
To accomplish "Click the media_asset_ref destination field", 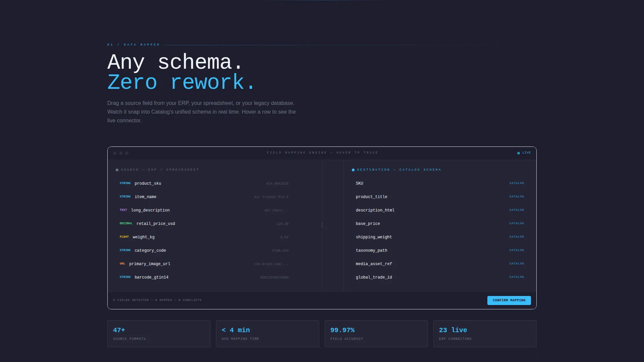I will (440, 264).
